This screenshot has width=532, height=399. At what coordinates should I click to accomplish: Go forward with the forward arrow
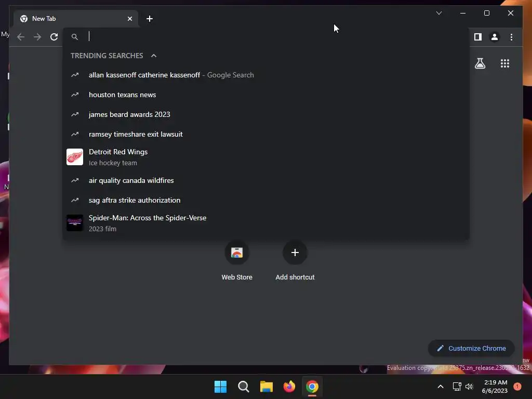(x=37, y=37)
